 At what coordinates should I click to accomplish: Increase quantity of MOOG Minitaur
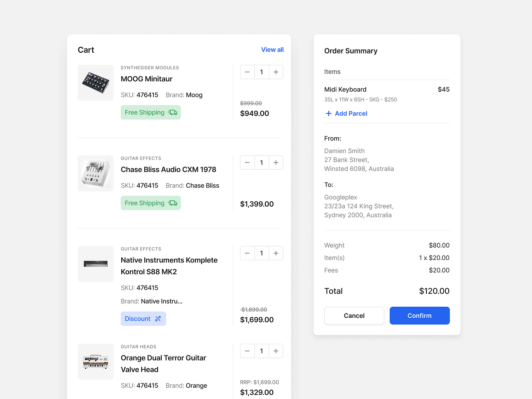click(x=276, y=72)
